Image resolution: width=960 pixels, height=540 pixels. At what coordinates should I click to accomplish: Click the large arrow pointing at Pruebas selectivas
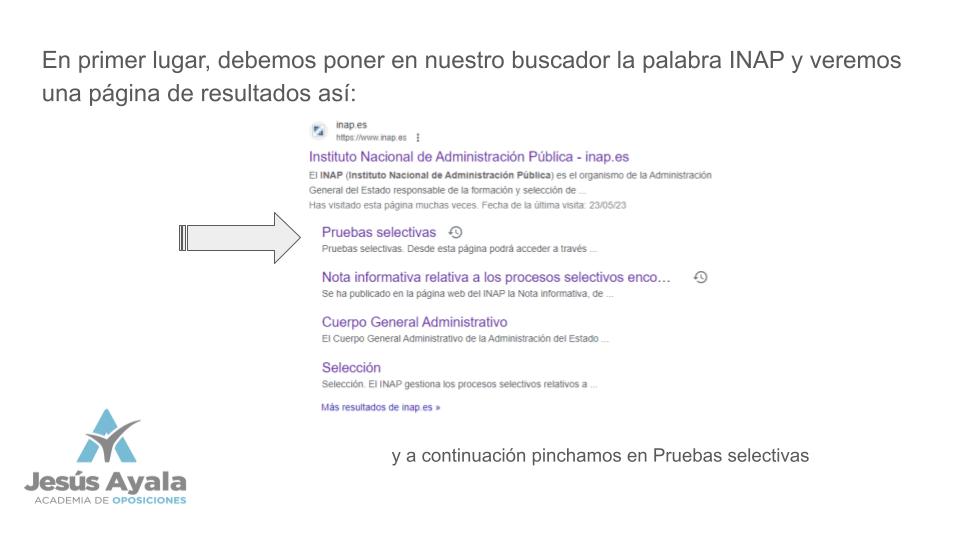(x=233, y=238)
